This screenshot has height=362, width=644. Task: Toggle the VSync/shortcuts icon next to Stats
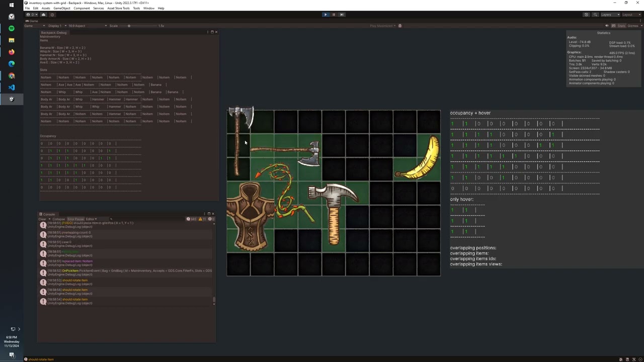tap(614, 26)
